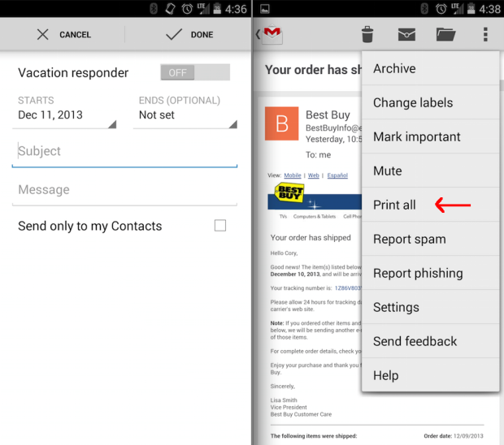The image size is (504, 445).
Task: Select Report spam menu item
Action: click(x=430, y=239)
